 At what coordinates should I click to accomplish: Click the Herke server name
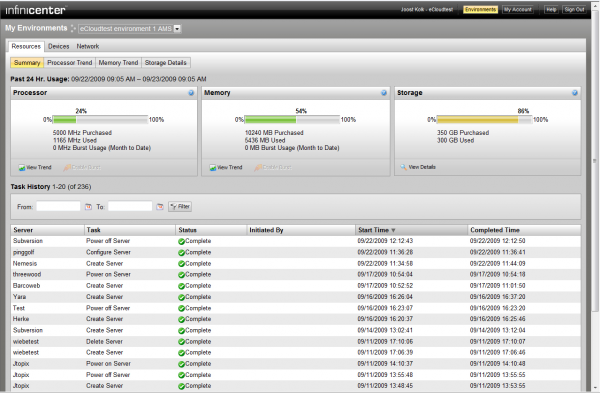(21, 319)
